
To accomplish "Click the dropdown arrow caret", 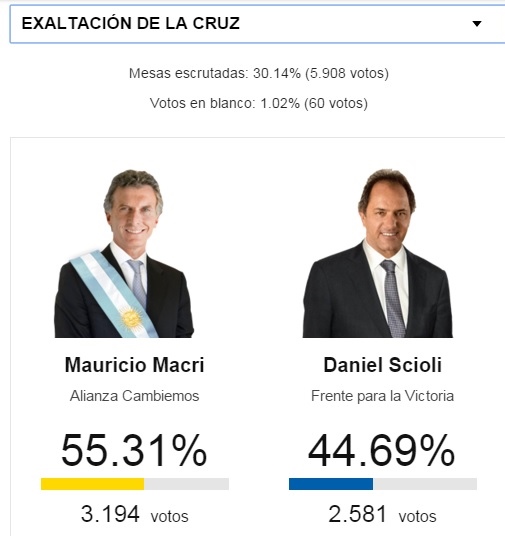I will point(477,24).
